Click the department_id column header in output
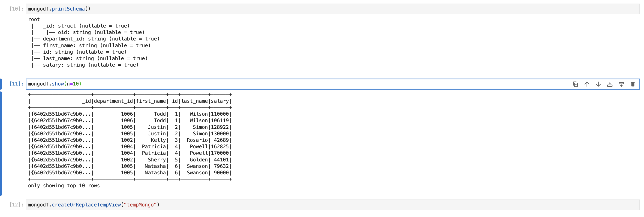This screenshot has width=644, height=217. click(x=113, y=101)
